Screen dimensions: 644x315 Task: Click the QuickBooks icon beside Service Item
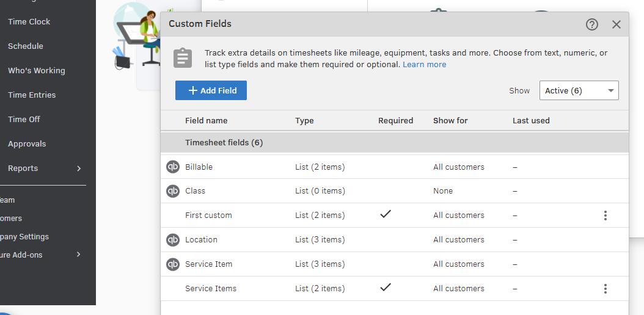click(173, 264)
